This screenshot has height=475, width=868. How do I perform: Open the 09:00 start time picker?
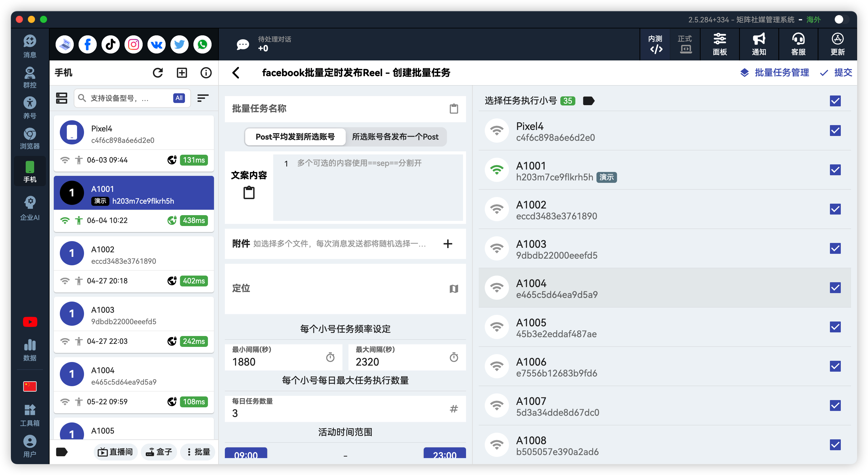246,453
